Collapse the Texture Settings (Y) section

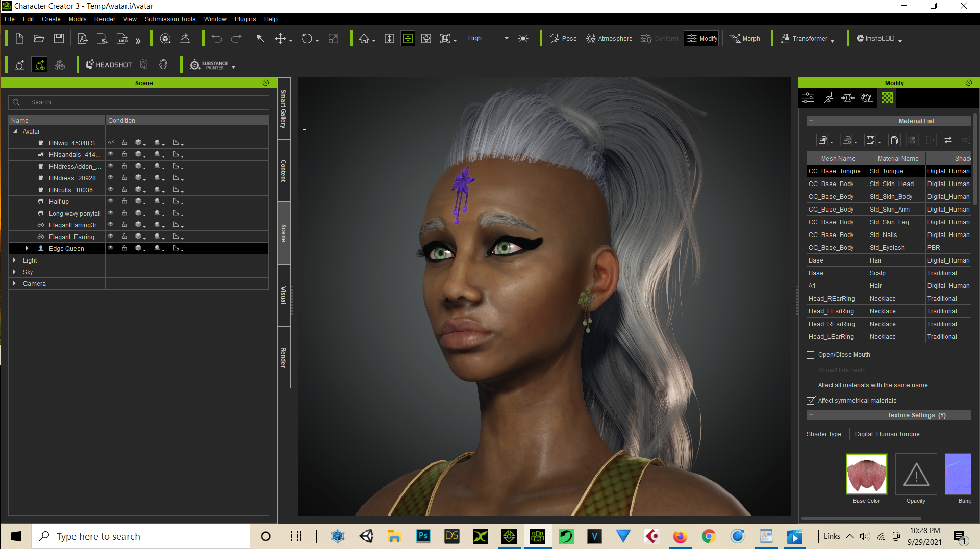[x=811, y=415]
